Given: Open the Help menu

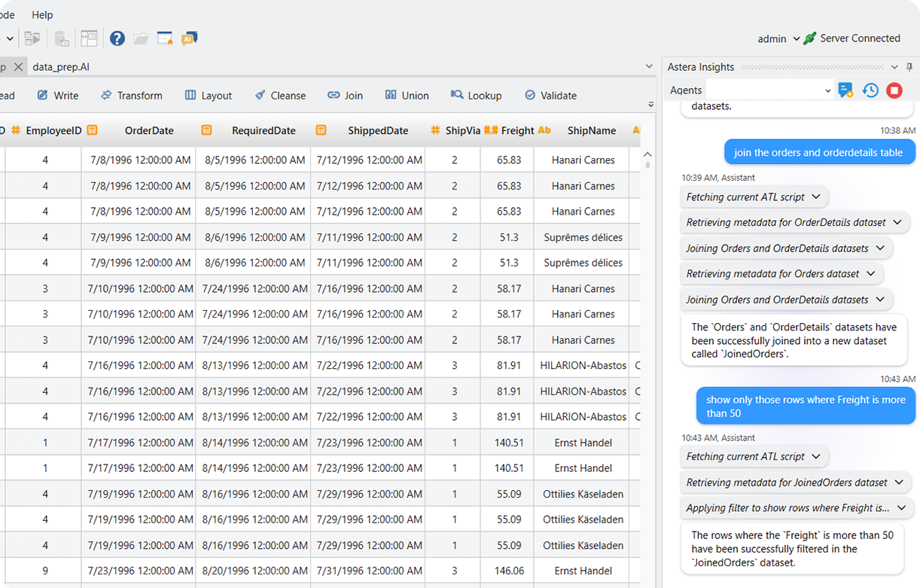Looking at the screenshot, I should pyautogui.click(x=42, y=14).
